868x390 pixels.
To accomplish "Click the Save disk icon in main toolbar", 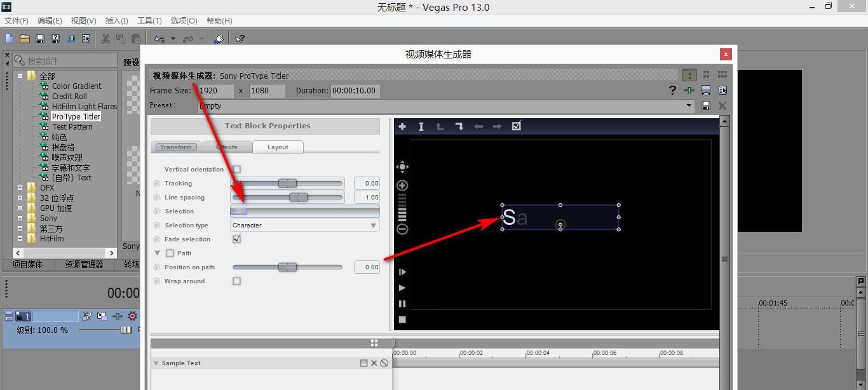I will 40,39.
